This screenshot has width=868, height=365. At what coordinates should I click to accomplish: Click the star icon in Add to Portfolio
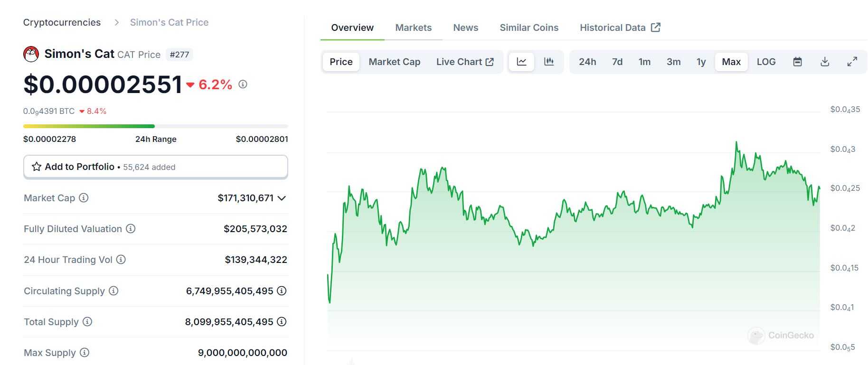point(37,167)
